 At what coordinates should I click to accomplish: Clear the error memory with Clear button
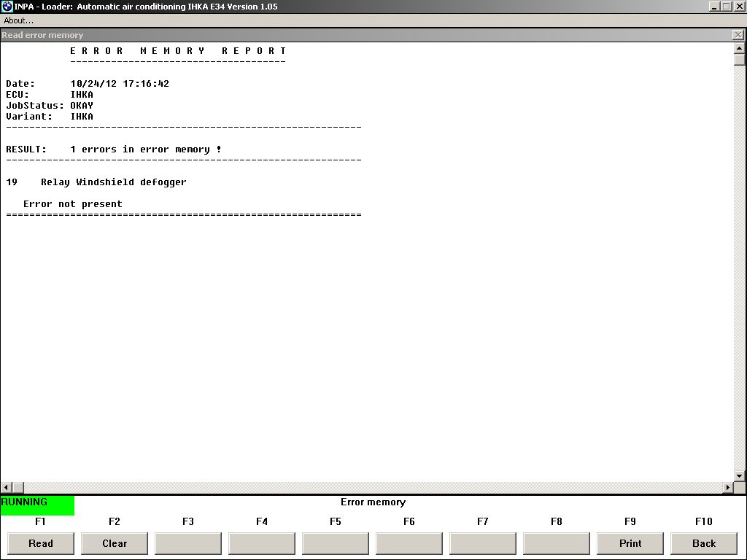tap(115, 543)
